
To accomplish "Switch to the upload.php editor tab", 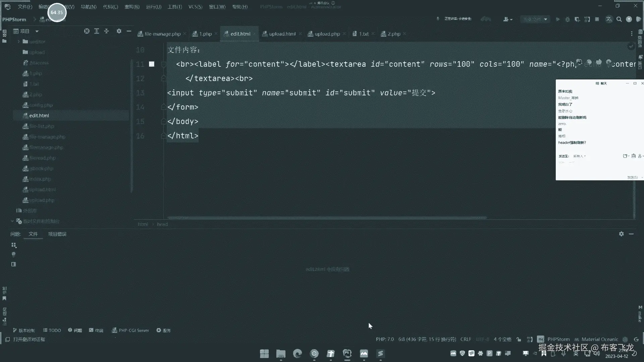I will pos(327,34).
